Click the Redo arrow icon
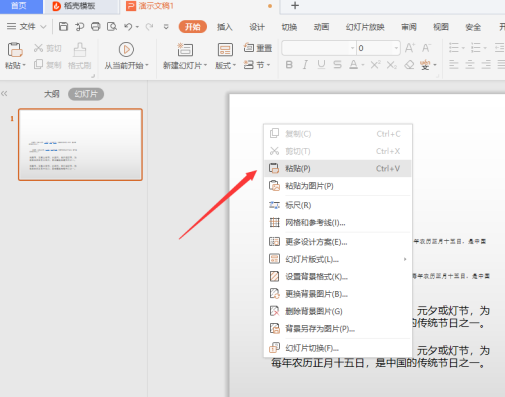The height and width of the screenshot is (397, 505). 149,27
